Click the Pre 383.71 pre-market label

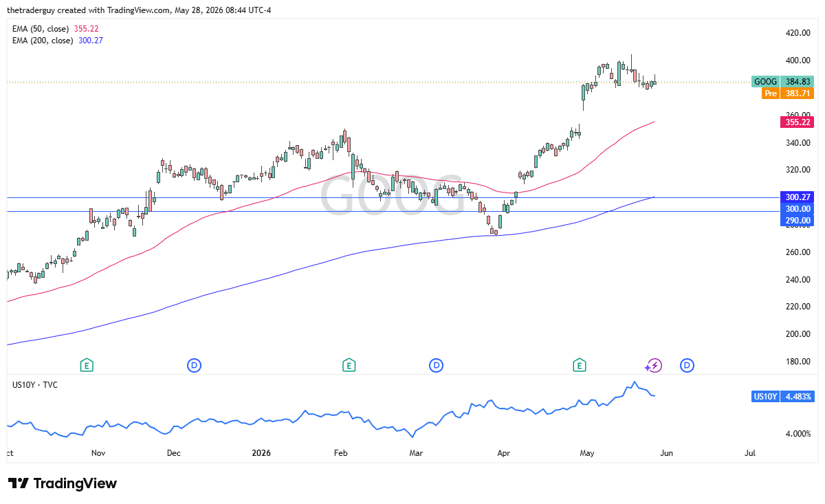tap(787, 93)
